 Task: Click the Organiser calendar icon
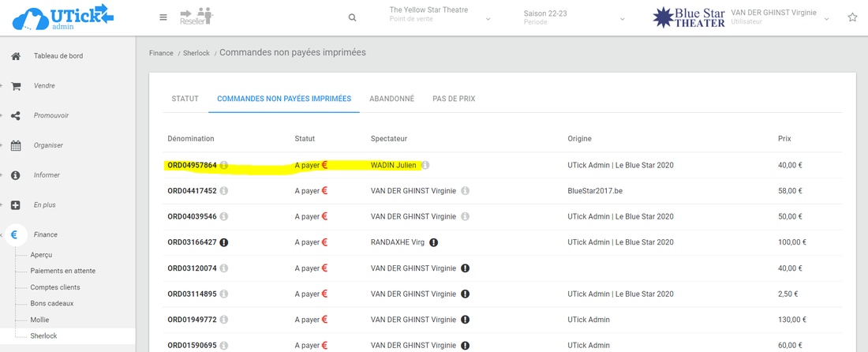point(16,145)
